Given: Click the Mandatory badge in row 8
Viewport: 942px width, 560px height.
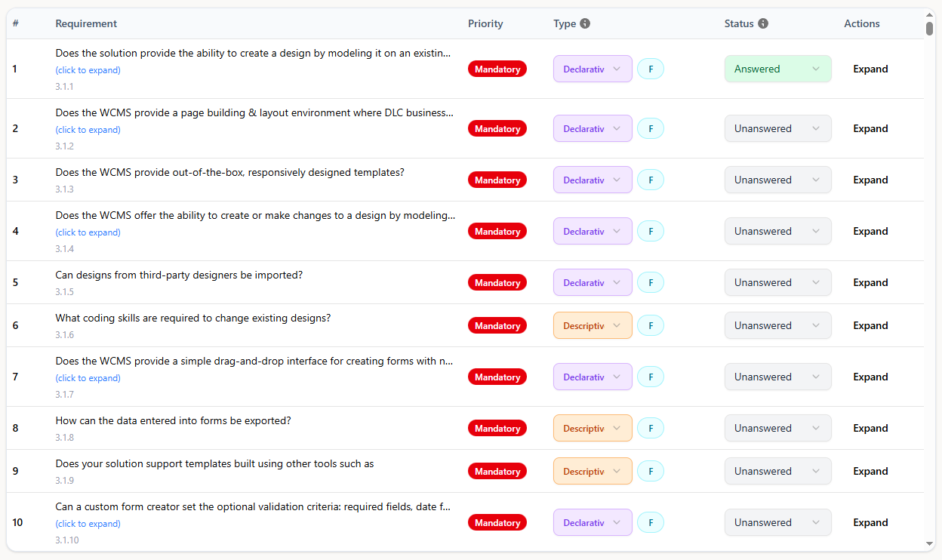Looking at the screenshot, I should (497, 429).
